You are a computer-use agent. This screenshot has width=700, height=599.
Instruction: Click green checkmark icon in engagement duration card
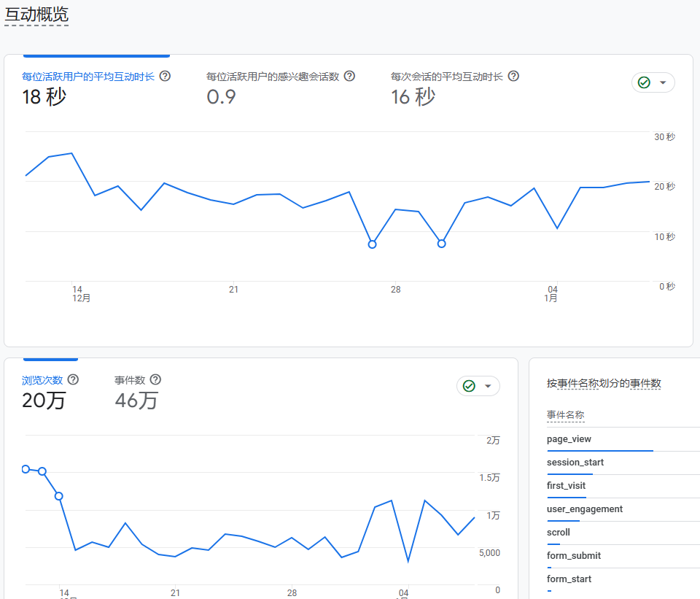644,82
